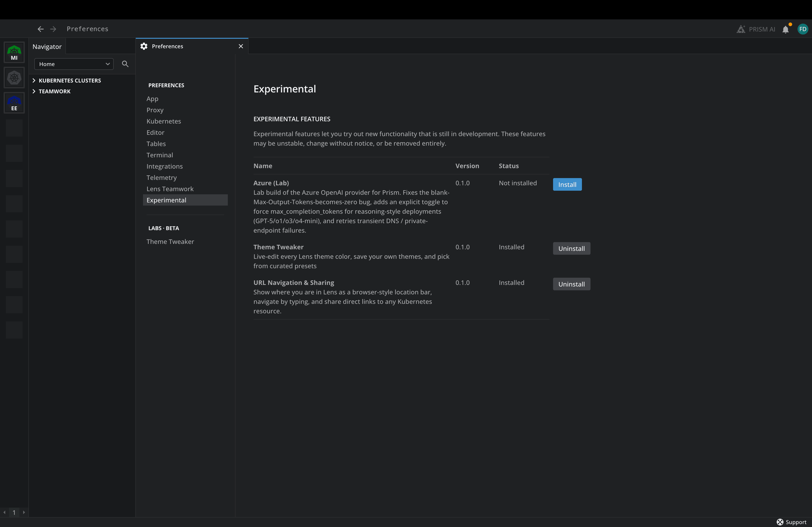Click the Azure (Lab) feature name
Screen dimensions: 812x527
271,183
